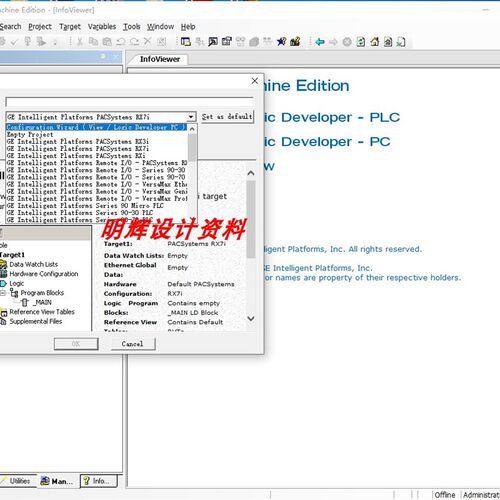Switch to the Info bottom tab
This screenshot has width=500, height=500.
[99, 481]
